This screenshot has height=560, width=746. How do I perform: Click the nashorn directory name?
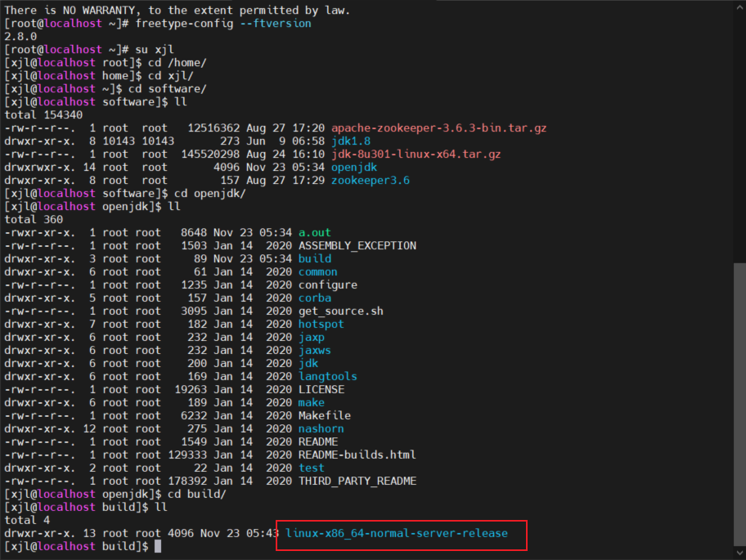(321, 429)
